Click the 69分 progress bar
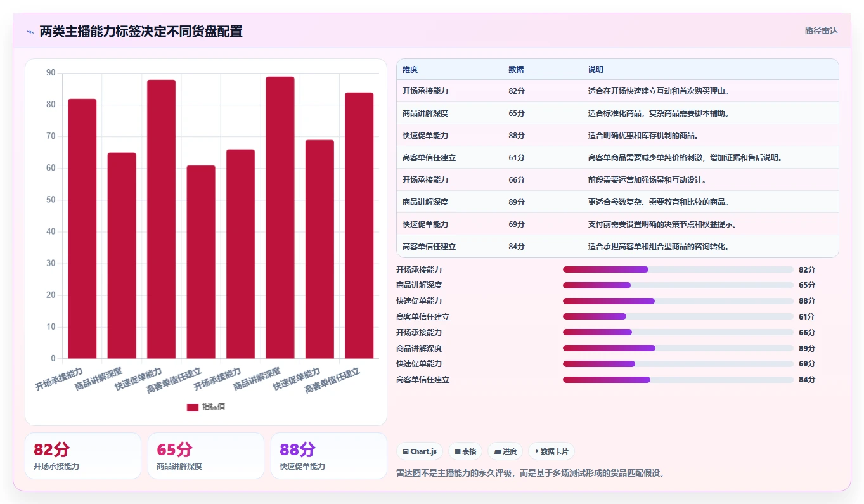This screenshot has height=504, width=864. (678, 364)
